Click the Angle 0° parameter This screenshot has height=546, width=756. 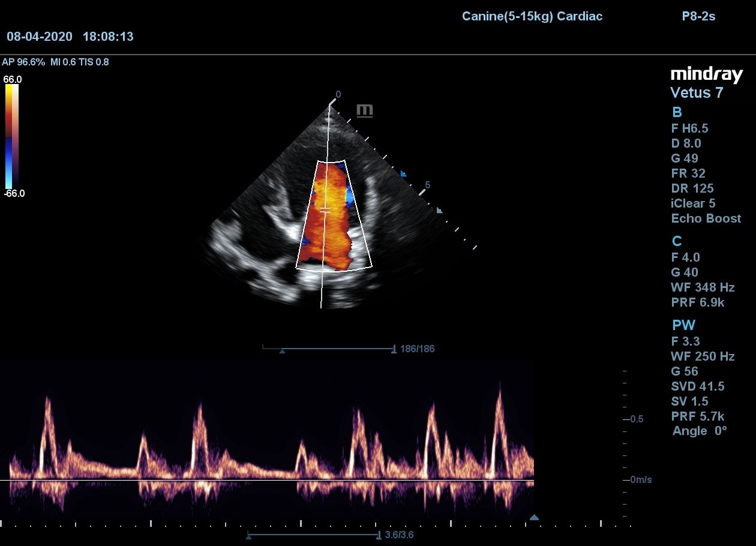tap(699, 431)
